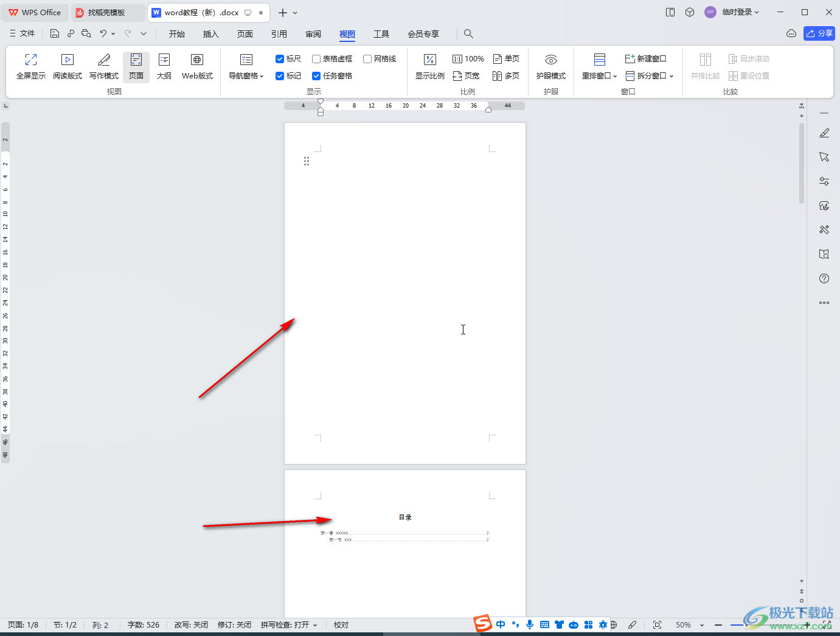
Task: Enable writing mode
Action: (104, 67)
